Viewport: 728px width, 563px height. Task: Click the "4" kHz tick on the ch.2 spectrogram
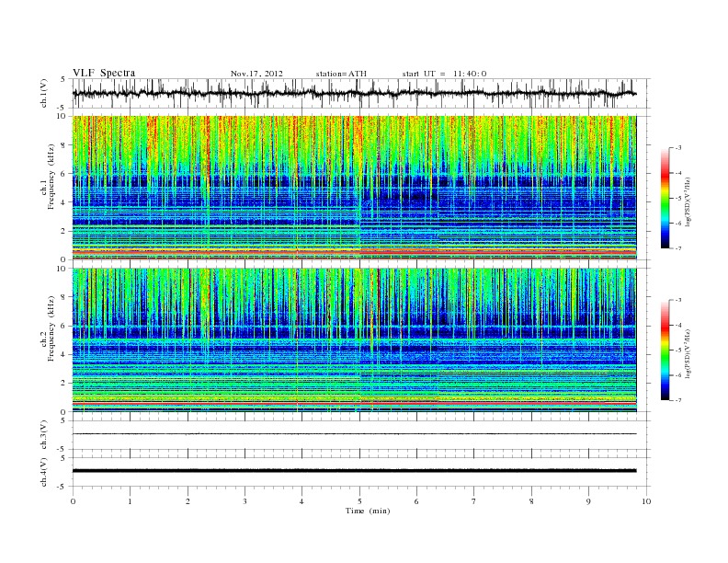(64, 354)
